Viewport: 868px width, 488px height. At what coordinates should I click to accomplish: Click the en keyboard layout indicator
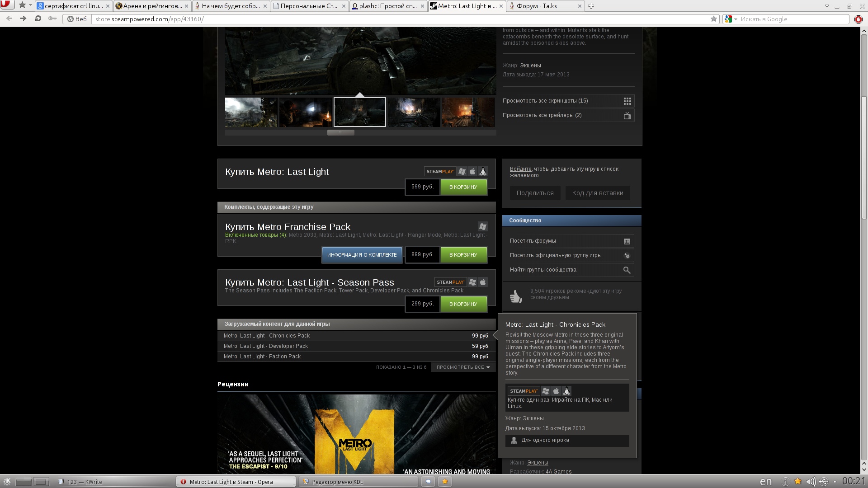(x=766, y=482)
